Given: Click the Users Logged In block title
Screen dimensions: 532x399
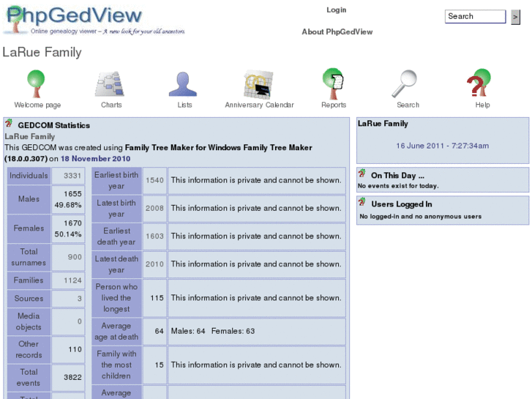Looking at the screenshot, I should (x=402, y=204).
